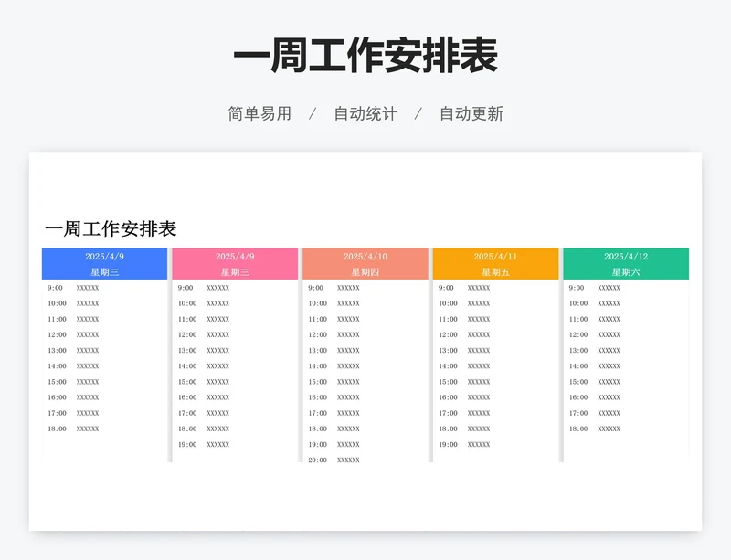The height and width of the screenshot is (560, 731).
Task: Select 17:00 in the blue-header column
Action: (x=57, y=413)
